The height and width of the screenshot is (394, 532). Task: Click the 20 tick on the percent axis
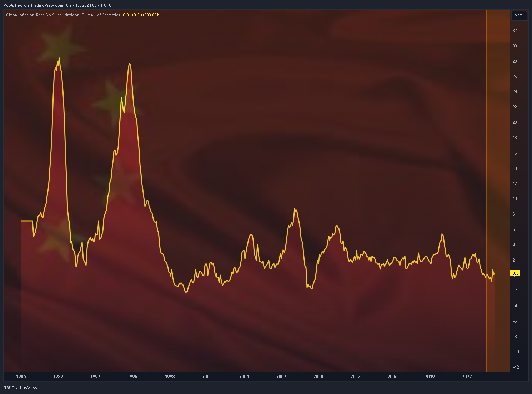click(515, 122)
